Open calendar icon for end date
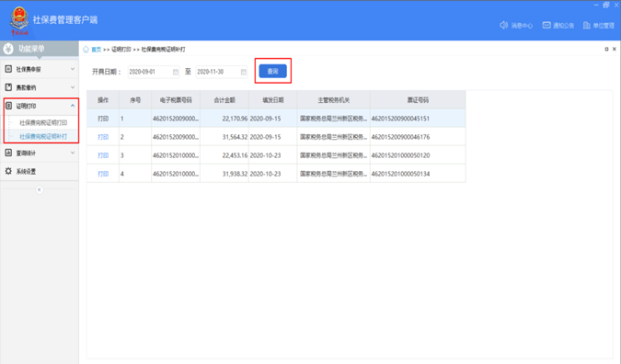This screenshot has width=621, height=364. coord(244,72)
